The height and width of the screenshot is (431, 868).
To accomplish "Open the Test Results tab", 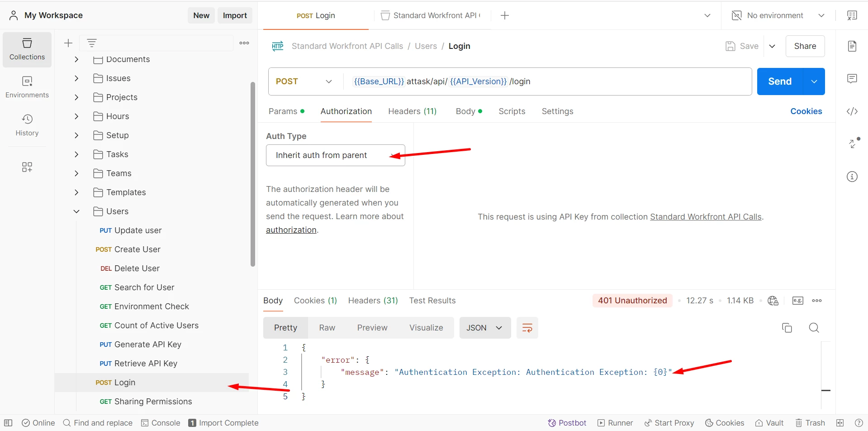I will pos(432,301).
